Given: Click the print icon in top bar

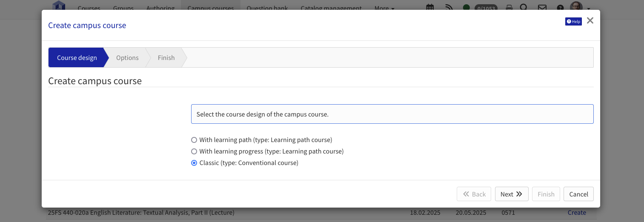Looking at the screenshot, I should 509,8.
